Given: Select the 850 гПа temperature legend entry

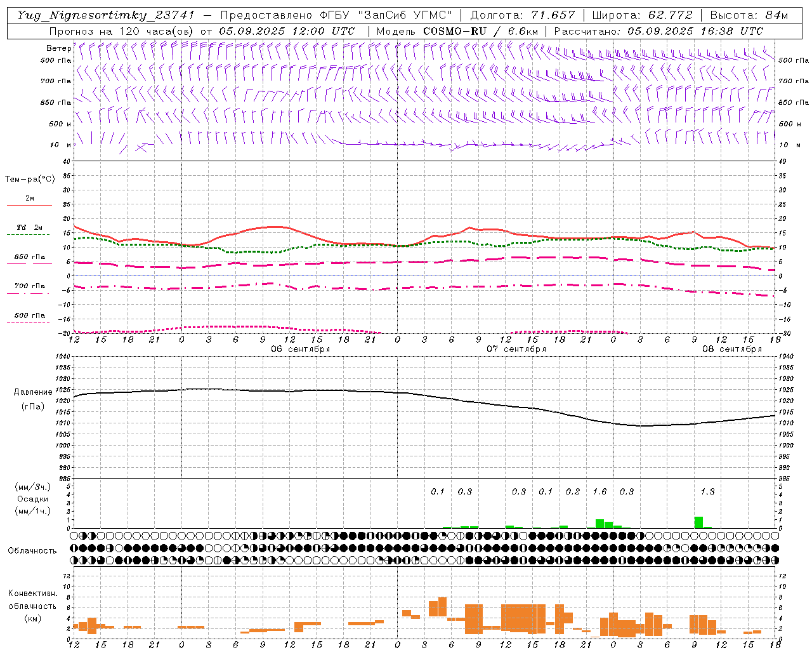Looking at the screenshot, I should point(29,257).
